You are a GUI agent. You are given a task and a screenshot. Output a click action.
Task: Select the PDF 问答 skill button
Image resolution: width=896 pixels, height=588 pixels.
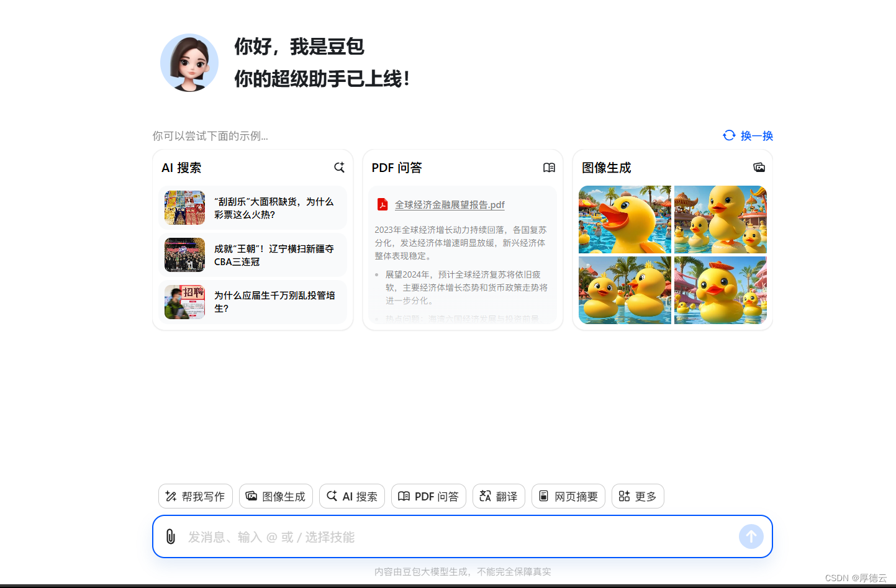click(x=428, y=496)
